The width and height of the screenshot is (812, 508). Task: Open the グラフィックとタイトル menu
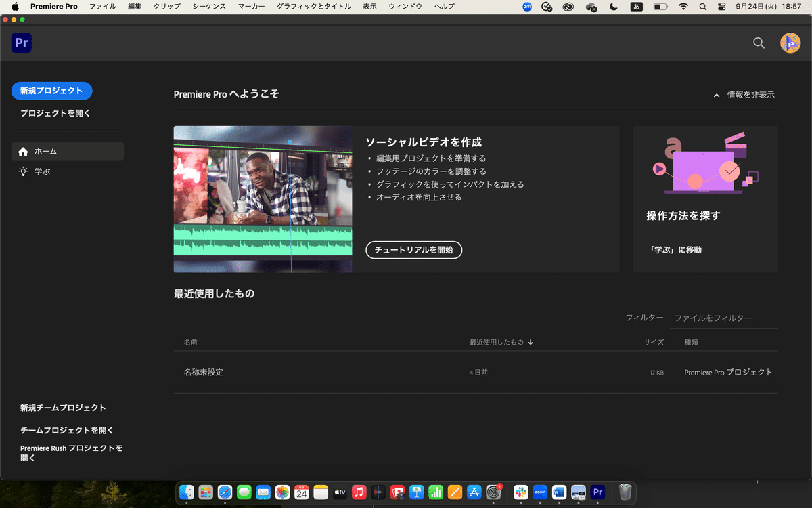tap(314, 7)
